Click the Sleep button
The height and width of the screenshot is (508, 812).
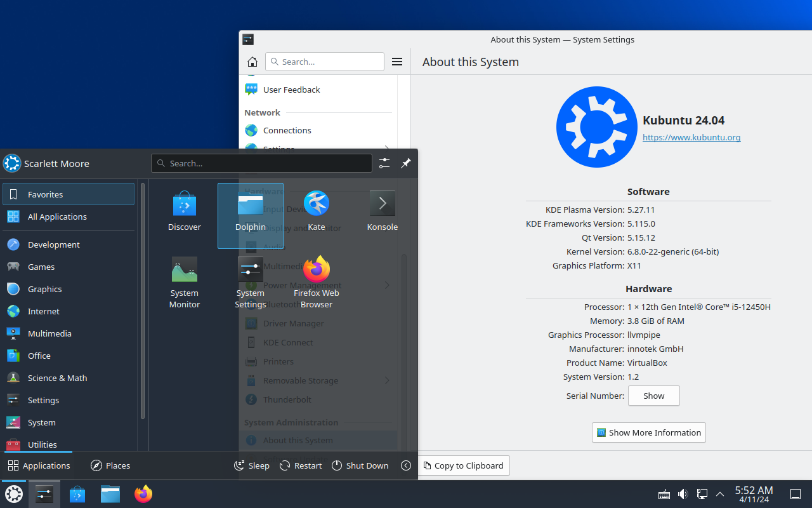coord(252,465)
